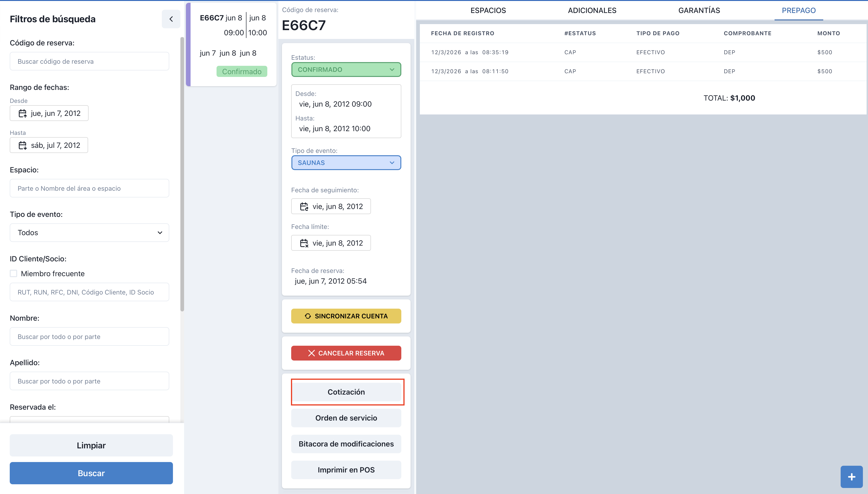Click the Cotización button

346,392
